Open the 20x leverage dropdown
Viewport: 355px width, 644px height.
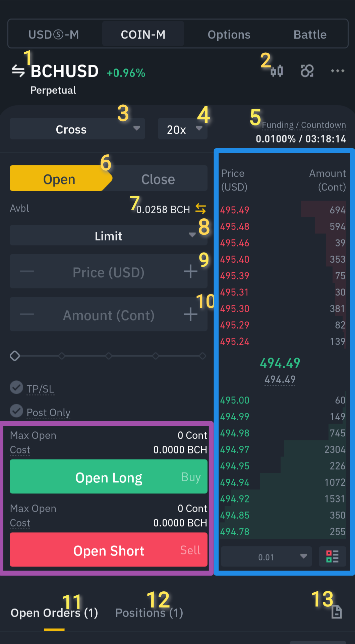(183, 129)
